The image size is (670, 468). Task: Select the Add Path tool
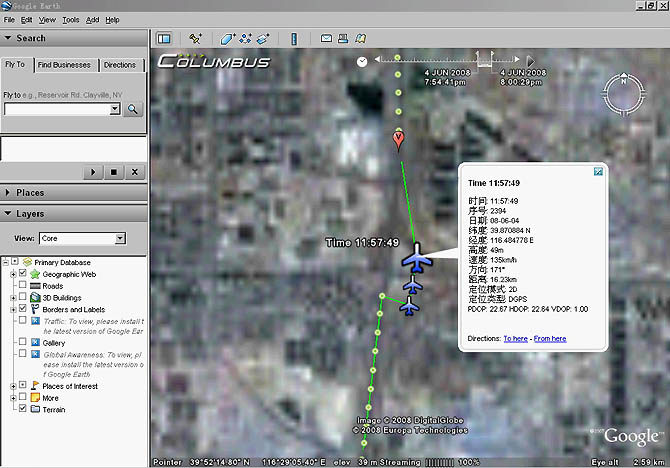coord(245,38)
